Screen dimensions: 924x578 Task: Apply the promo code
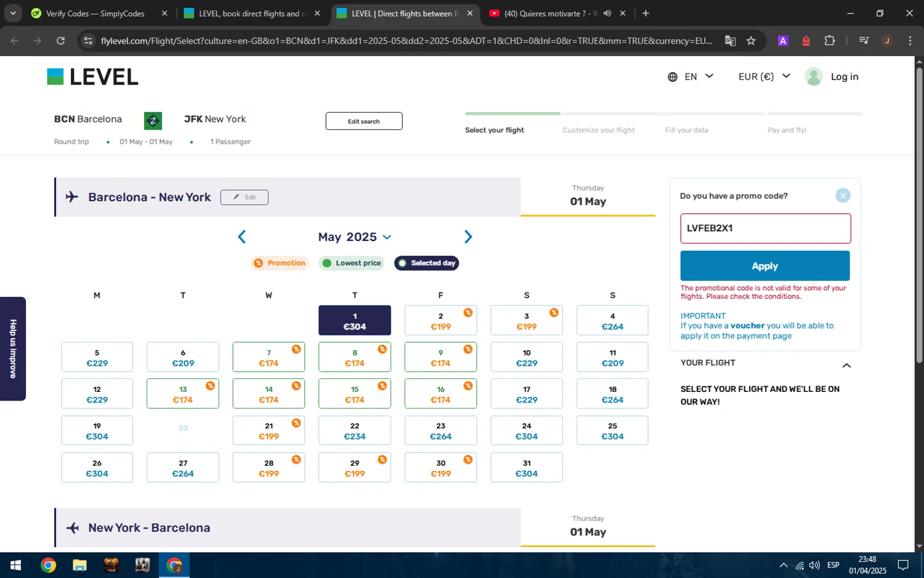pyautogui.click(x=764, y=266)
